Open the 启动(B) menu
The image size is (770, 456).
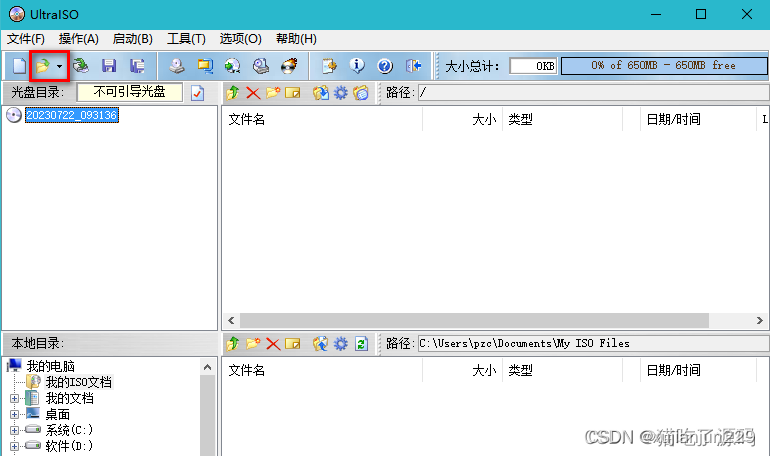[133, 39]
